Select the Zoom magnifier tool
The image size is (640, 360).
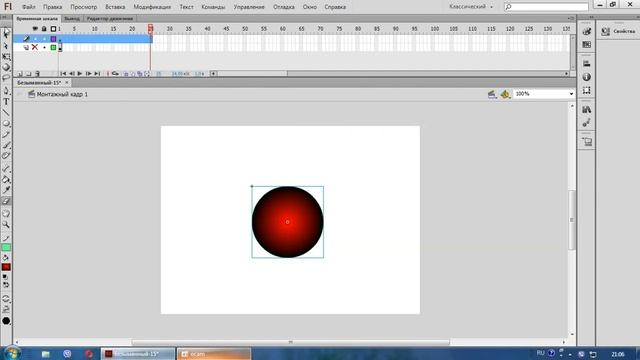6,224
